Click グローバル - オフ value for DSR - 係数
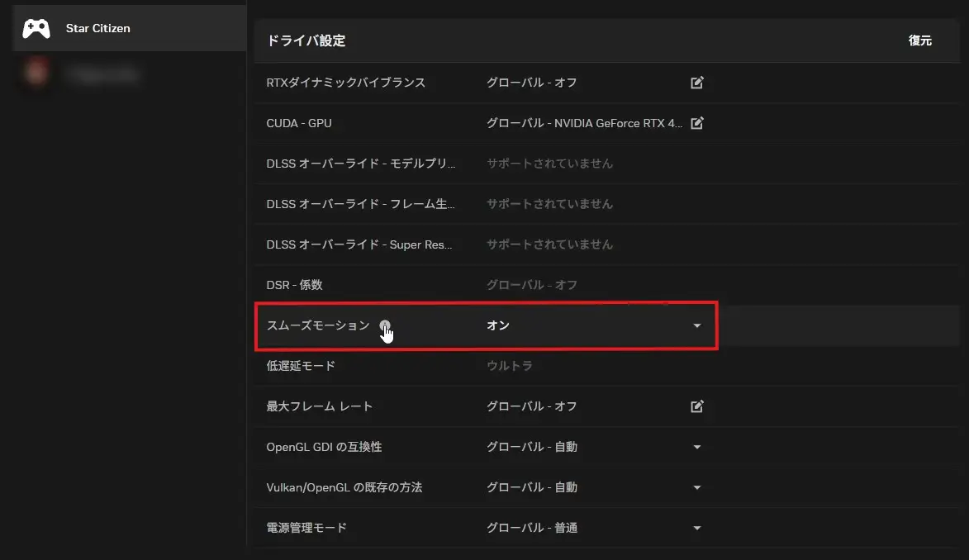The width and height of the screenshot is (969, 560). click(x=531, y=285)
